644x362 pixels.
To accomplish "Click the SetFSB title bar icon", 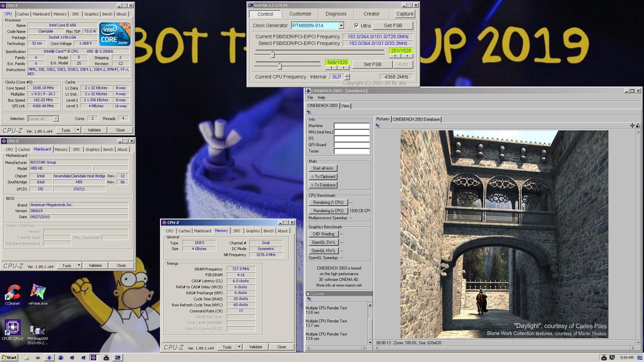I will (x=251, y=5).
